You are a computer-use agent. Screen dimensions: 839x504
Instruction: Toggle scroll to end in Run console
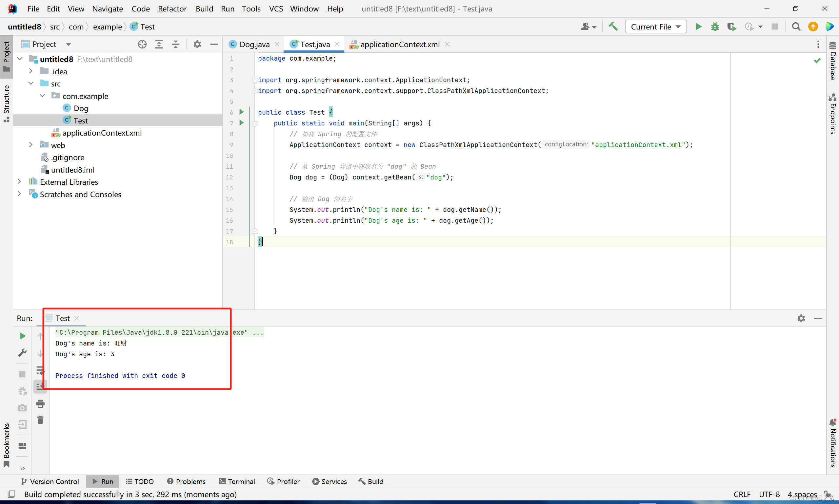[40, 386]
